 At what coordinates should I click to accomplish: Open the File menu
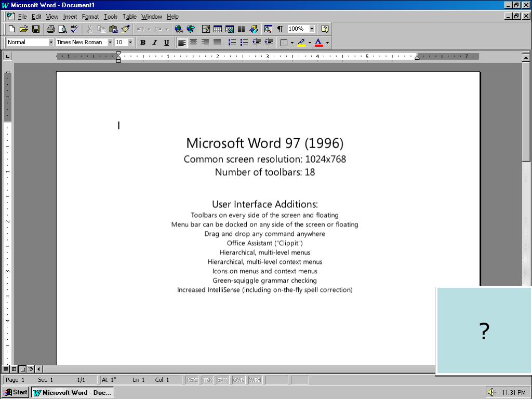pyautogui.click(x=22, y=17)
